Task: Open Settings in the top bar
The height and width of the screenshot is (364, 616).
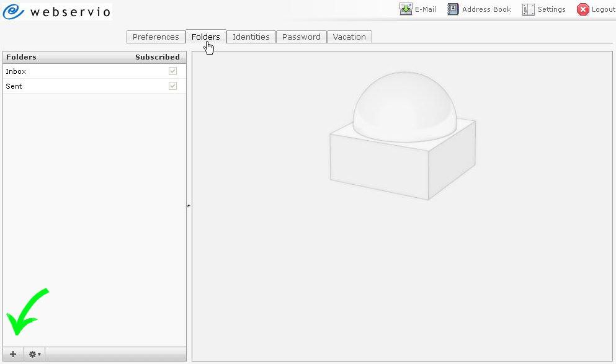Action: tap(543, 9)
